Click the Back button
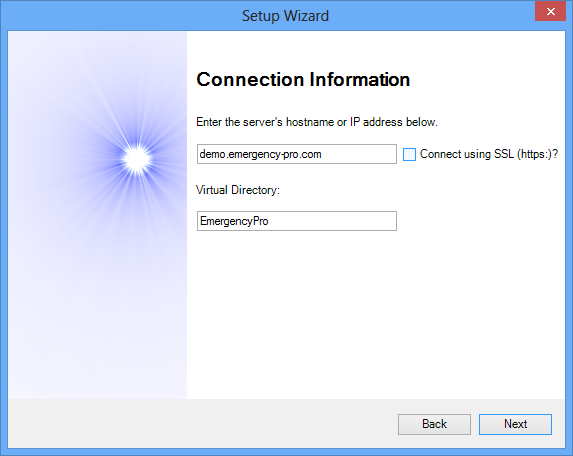 click(434, 424)
